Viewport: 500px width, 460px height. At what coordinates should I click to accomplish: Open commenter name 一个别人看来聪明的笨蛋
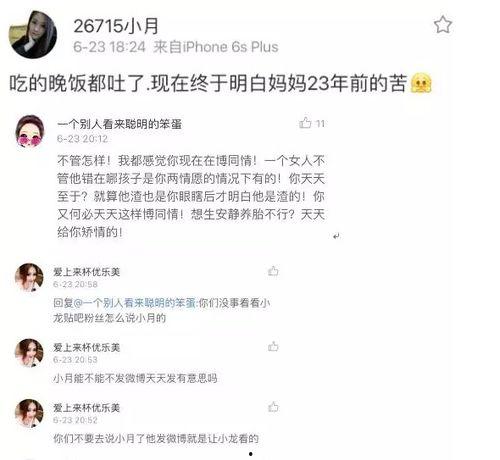[119, 124]
